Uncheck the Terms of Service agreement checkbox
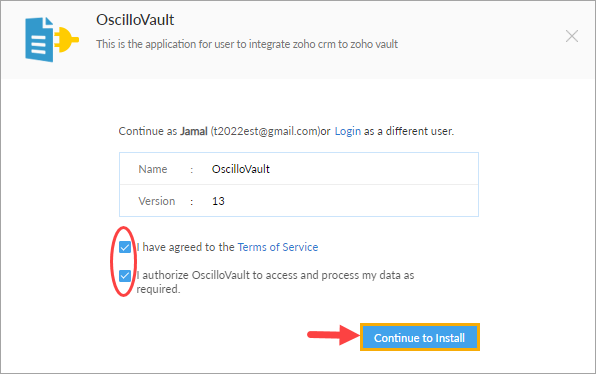The height and width of the screenshot is (374, 596). point(125,247)
